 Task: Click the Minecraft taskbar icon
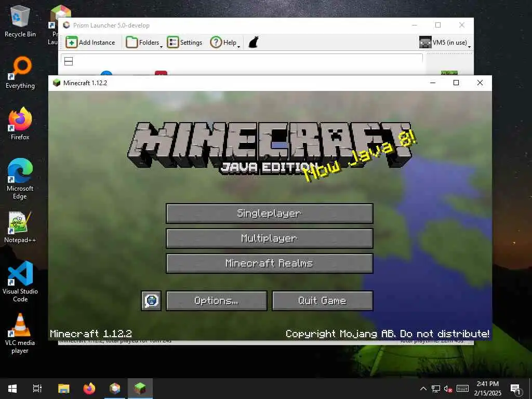140,389
